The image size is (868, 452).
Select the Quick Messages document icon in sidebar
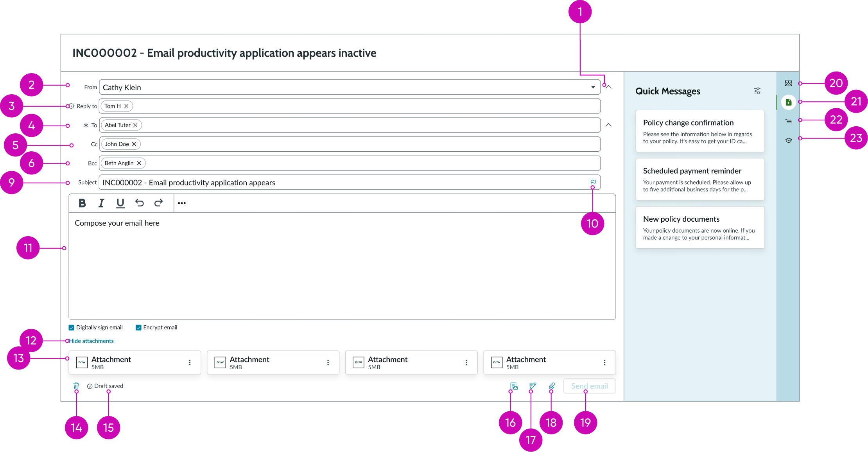[789, 102]
